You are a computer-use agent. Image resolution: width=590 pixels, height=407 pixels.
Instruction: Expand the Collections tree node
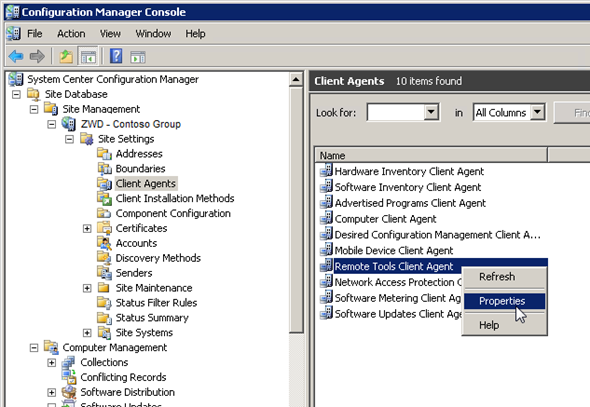52,363
